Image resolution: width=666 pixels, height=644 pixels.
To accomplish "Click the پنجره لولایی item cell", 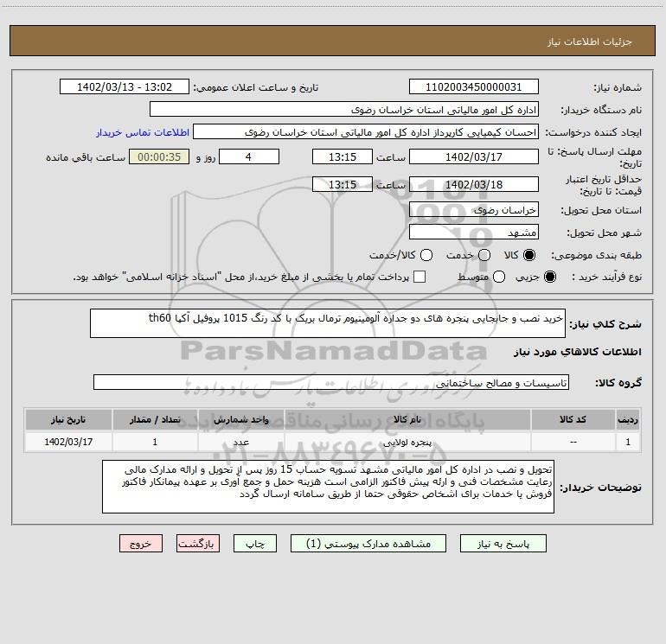I will coord(407,442).
